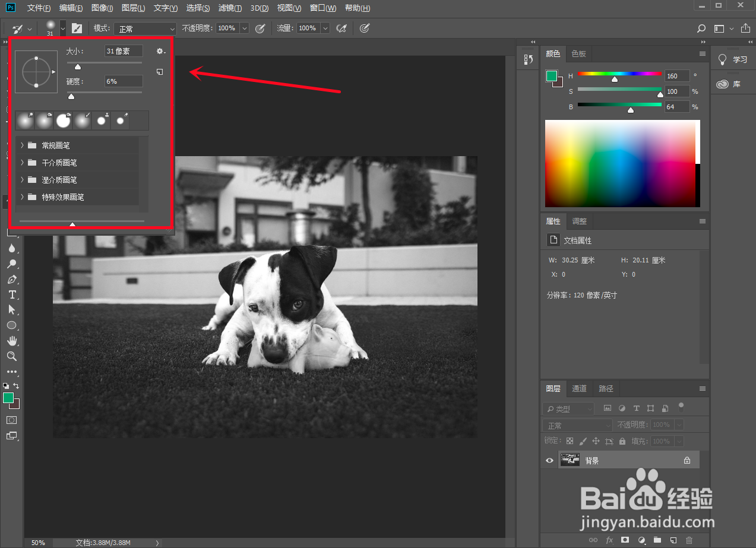Filter layers by smart objects icon
Image resolution: width=756 pixels, height=548 pixels.
pyautogui.click(x=665, y=408)
